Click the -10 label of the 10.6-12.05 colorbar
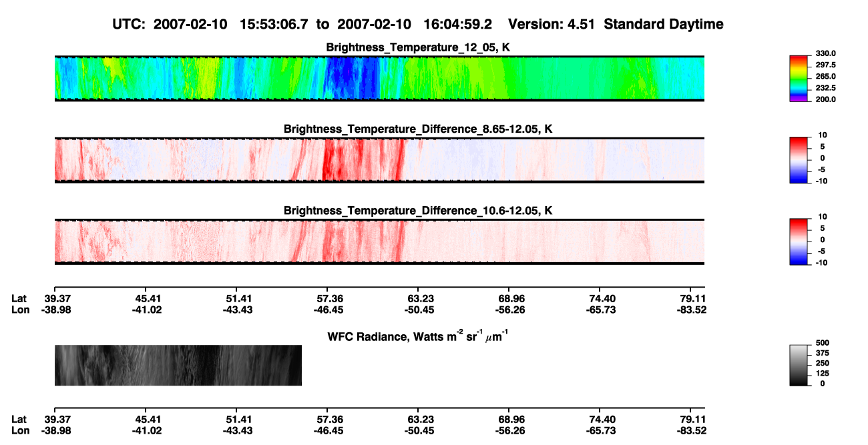The image size is (868, 445). (x=821, y=262)
